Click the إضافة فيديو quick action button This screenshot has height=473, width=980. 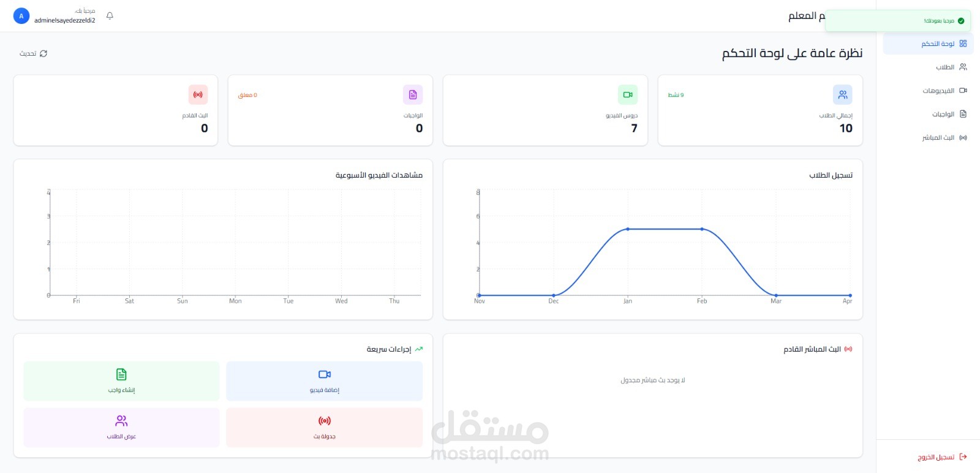click(325, 381)
